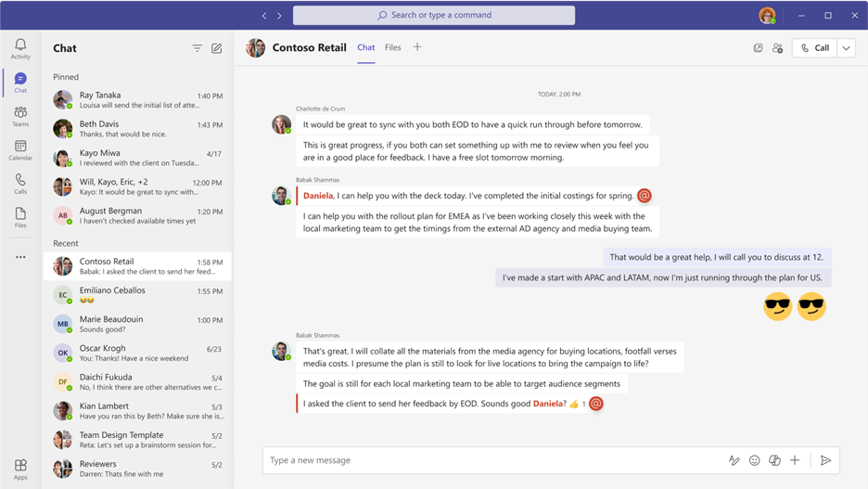This screenshot has height=489, width=868.
Task: Open the Teams section
Action: 20,116
